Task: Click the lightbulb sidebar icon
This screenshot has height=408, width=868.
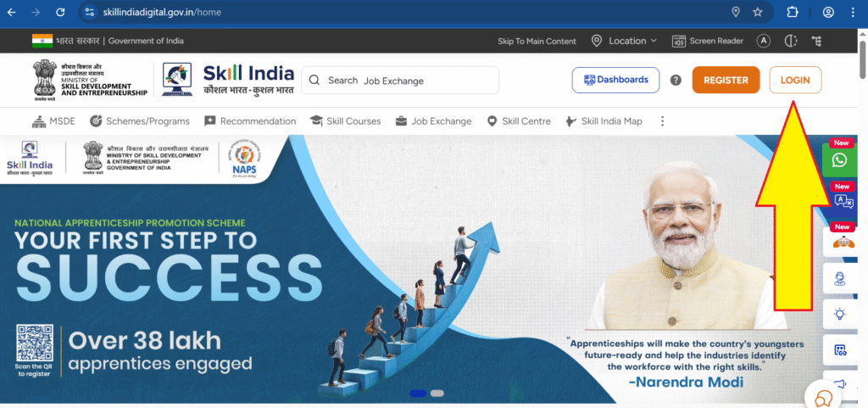Action: [840, 315]
